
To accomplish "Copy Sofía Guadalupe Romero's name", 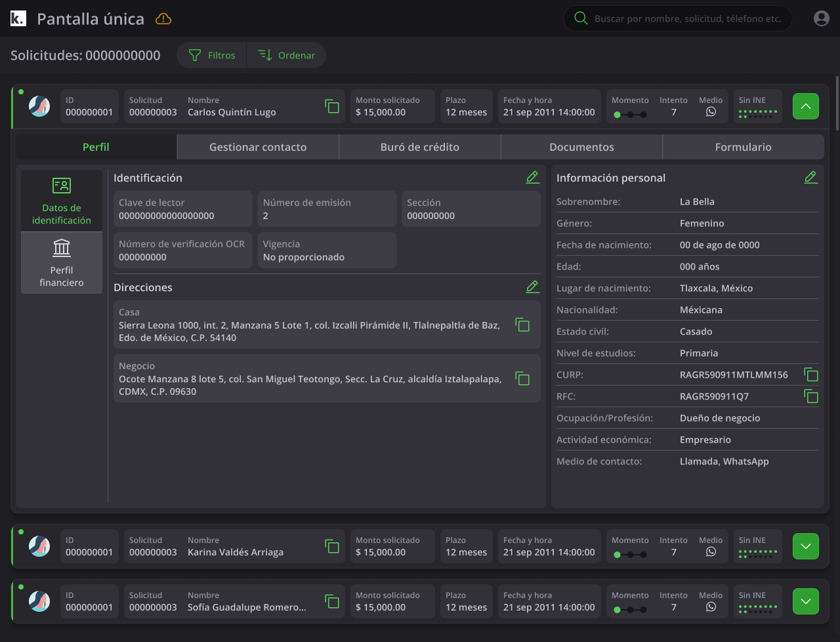I will (332, 601).
